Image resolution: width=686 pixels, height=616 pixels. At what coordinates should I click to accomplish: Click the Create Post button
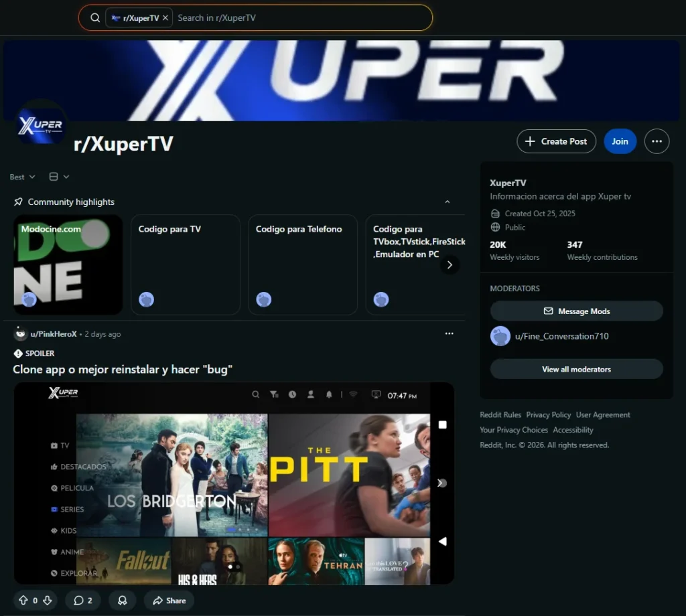click(556, 141)
